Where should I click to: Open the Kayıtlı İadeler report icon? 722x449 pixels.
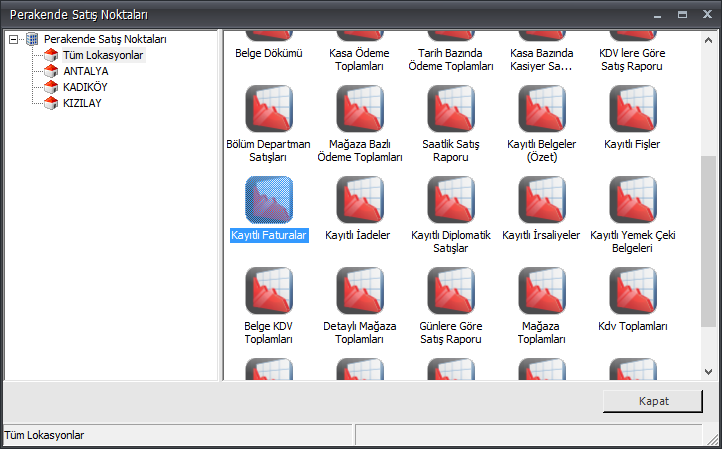coord(360,200)
